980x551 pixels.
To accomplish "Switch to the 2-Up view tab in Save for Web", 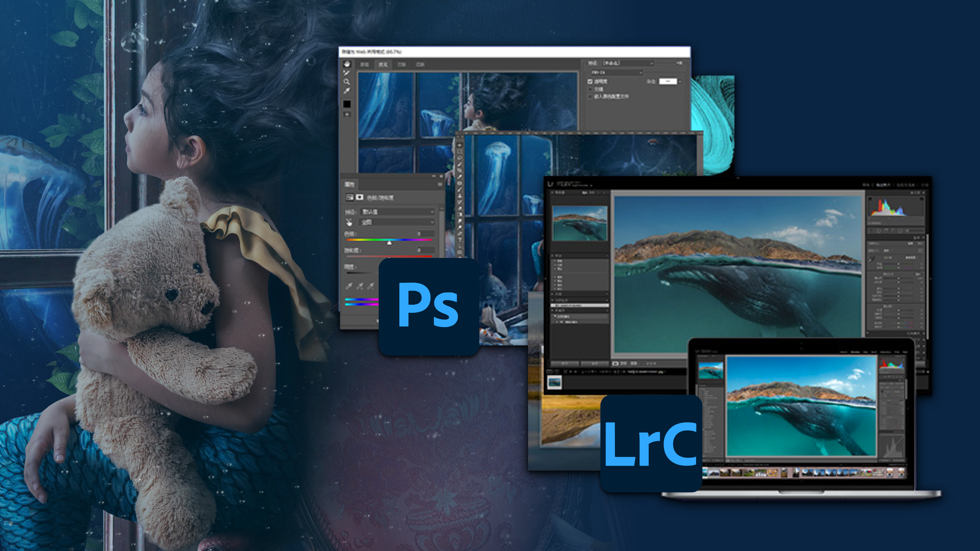I will click(x=402, y=65).
